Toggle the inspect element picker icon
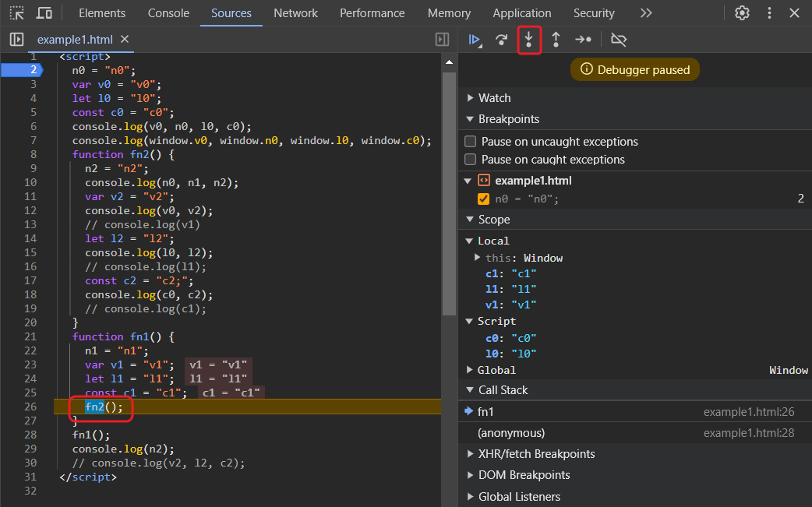 [x=16, y=13]
